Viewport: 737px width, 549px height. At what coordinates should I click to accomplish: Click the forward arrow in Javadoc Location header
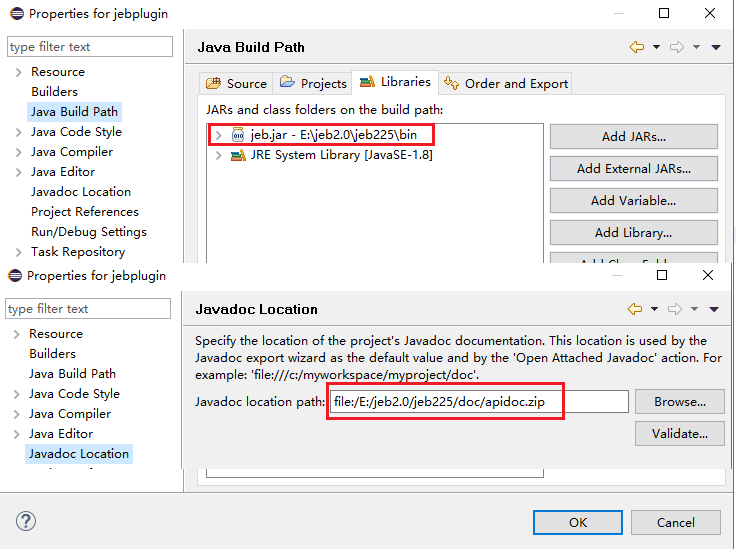pyautogui.click(x=676, y=309)
